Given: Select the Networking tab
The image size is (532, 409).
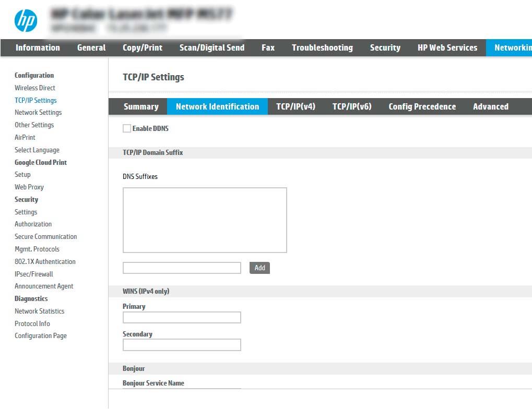Looking at the screenshot, I should tap(509, 48).
